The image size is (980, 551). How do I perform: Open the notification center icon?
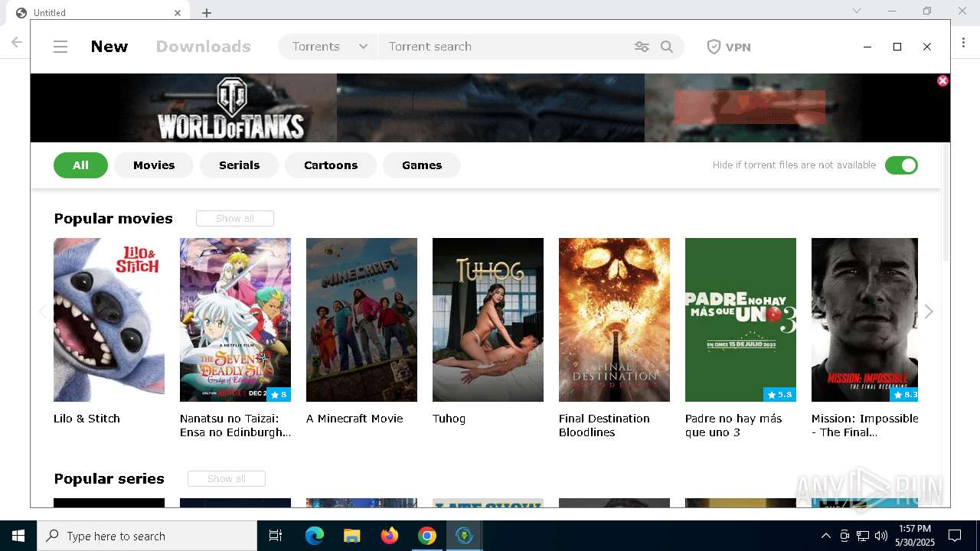pos(955,536)
